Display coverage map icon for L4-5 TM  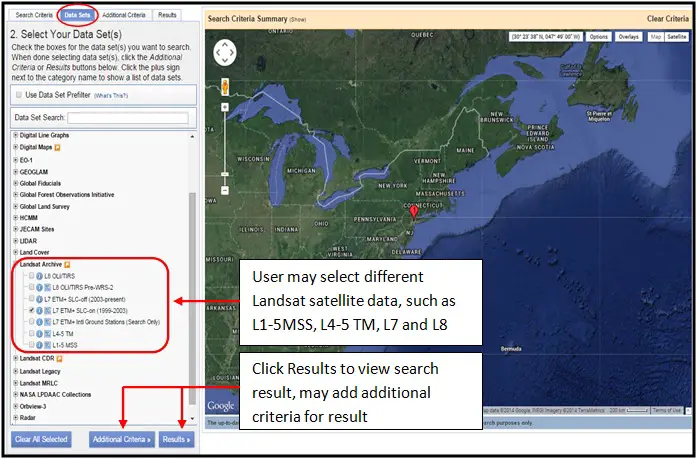pos(47,333)
